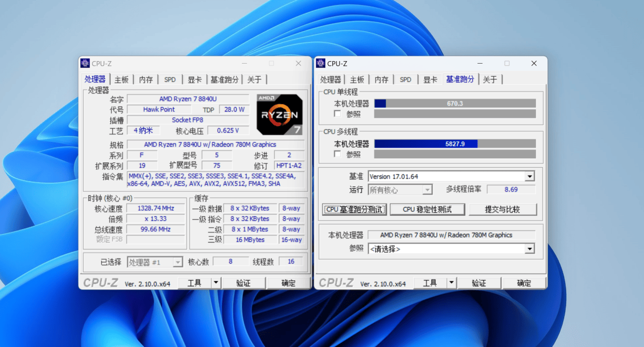Open 主板 tab in the benchmark window
The image size is (644, 347).
[357, 79]
